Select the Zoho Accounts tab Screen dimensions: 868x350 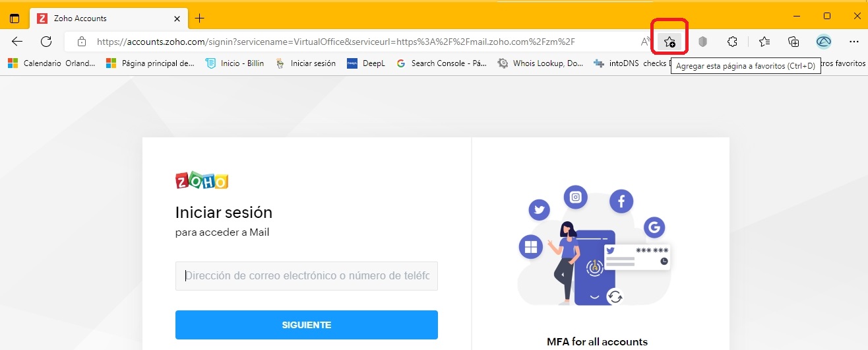(109, 18)
